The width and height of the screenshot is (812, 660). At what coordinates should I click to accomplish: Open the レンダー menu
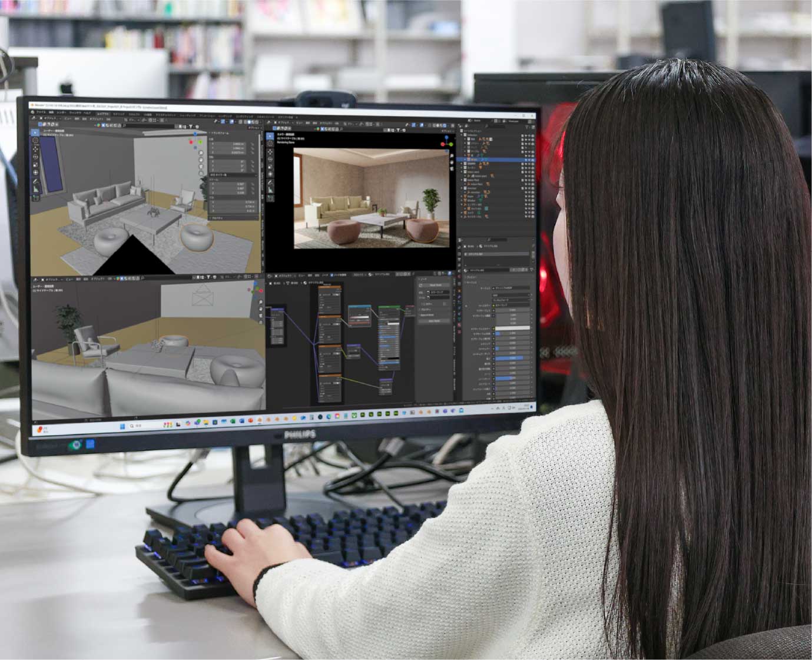coord(61,112)
